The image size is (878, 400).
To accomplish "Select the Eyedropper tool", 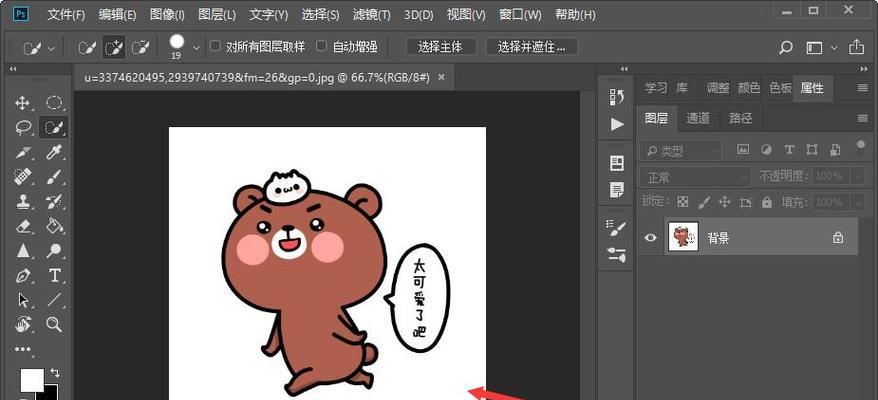I will [x=54, y=152].
